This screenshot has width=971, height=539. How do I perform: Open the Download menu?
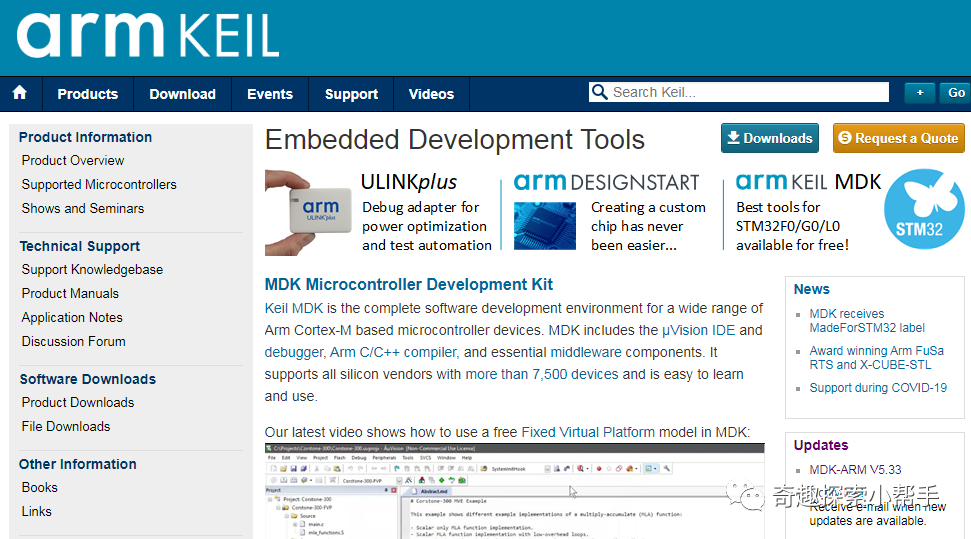pos(183,94)
